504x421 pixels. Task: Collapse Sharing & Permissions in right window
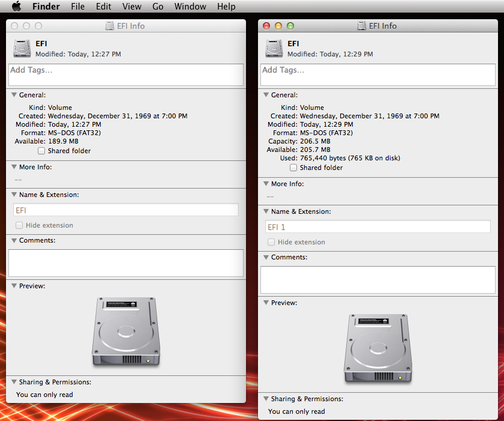tap(266, 399)
